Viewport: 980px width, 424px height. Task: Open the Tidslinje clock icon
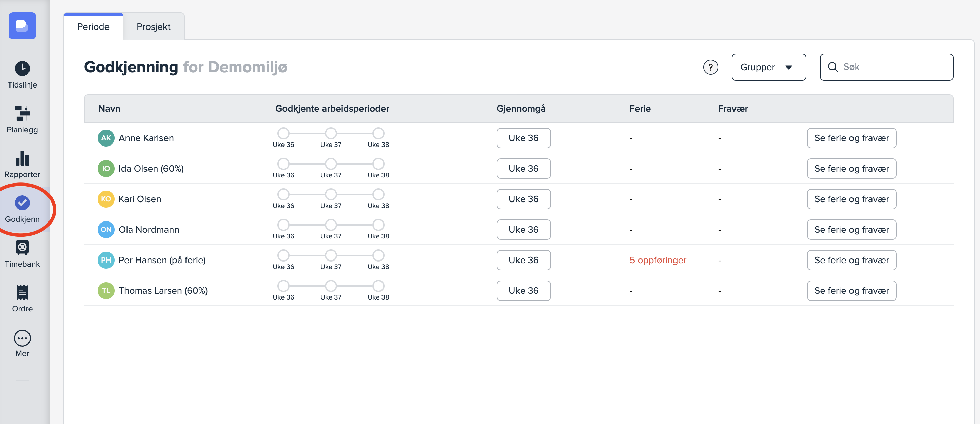click(22, 69)
